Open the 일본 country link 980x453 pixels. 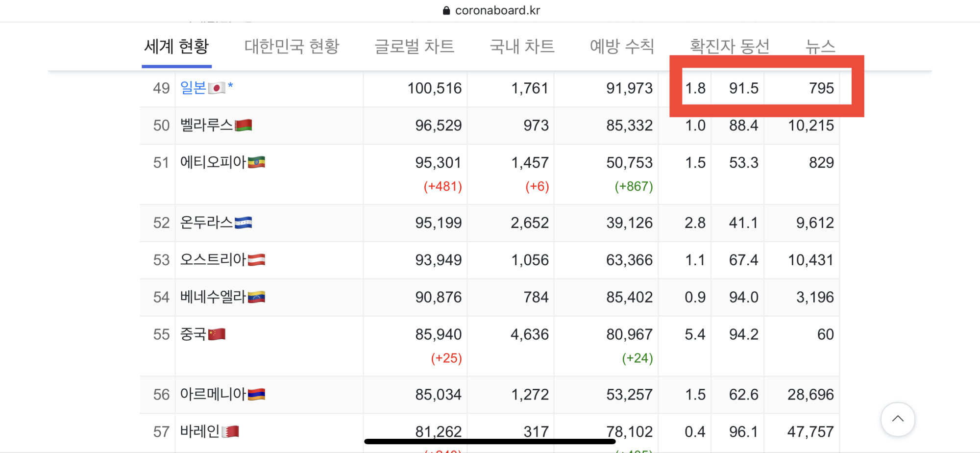pos(193,88)
